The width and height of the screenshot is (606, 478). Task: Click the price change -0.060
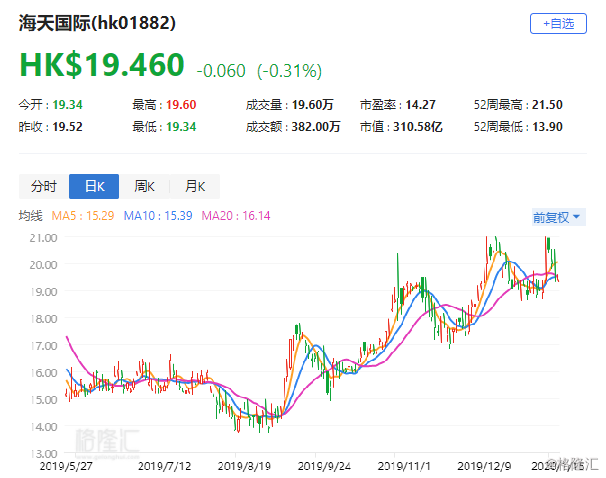(221, 71)
